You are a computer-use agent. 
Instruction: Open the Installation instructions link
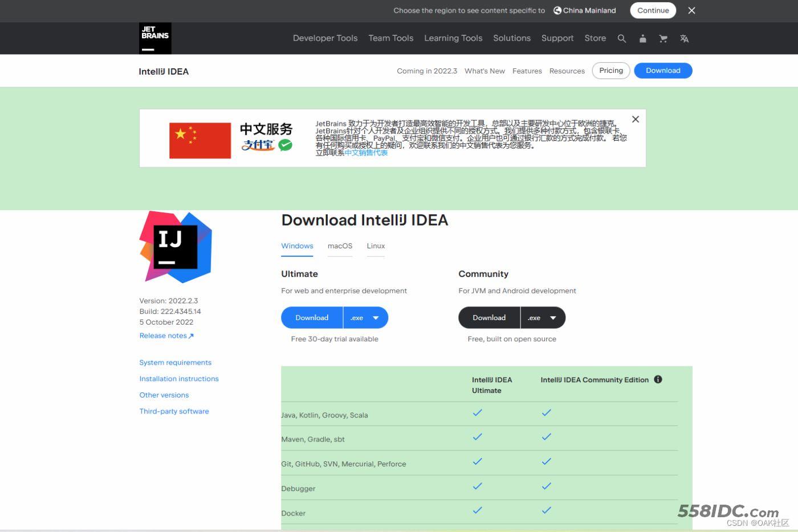point(179,379)
